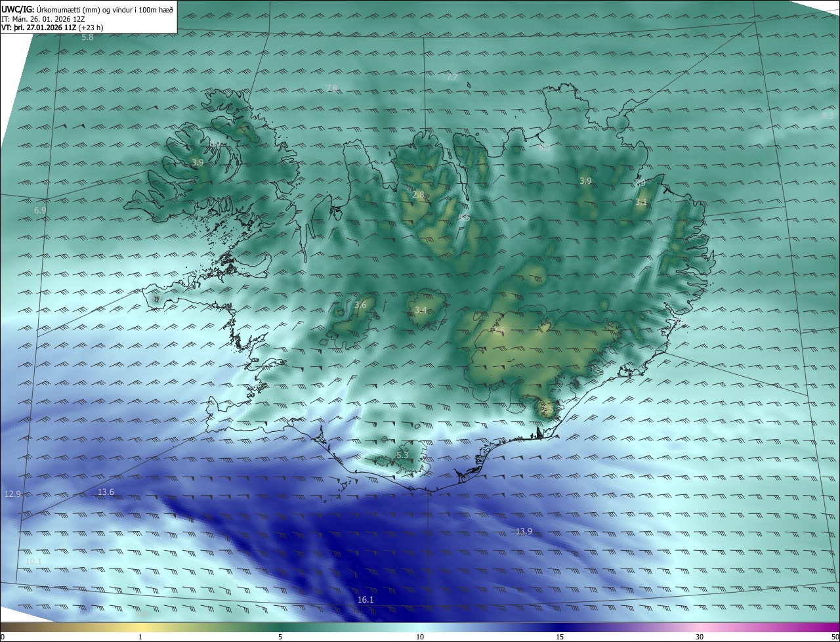Click the 30 tick on the colour scale
Image resolution: width=840 pixels, height=642 pixels.
(x=700, y=637)
